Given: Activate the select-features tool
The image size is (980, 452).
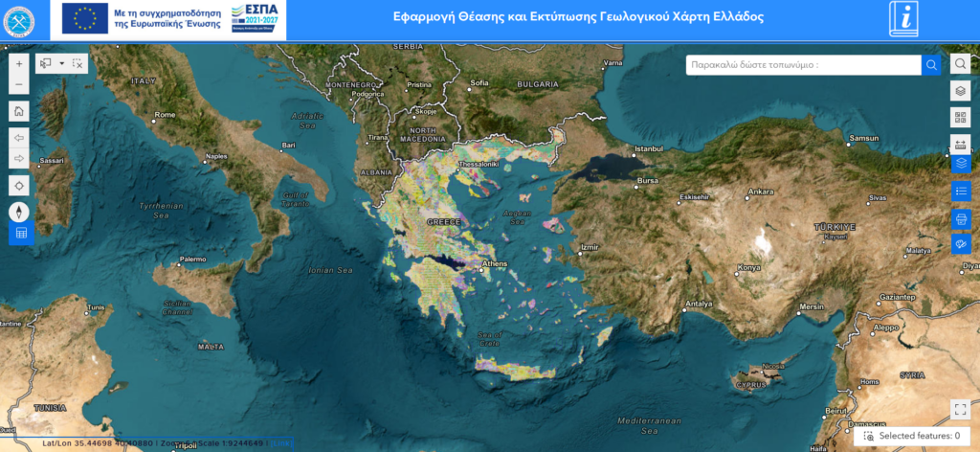Looking at the screenshot, I should 46,63.
